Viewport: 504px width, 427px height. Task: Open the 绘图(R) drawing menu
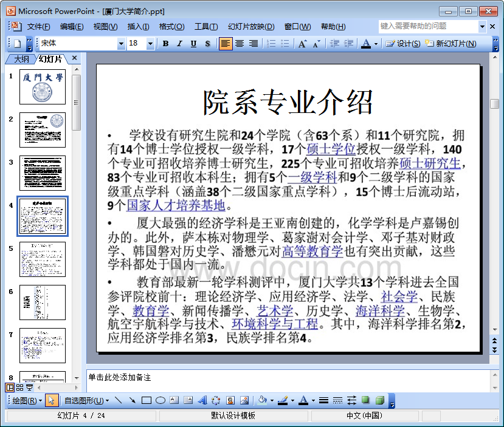[27, 401]
